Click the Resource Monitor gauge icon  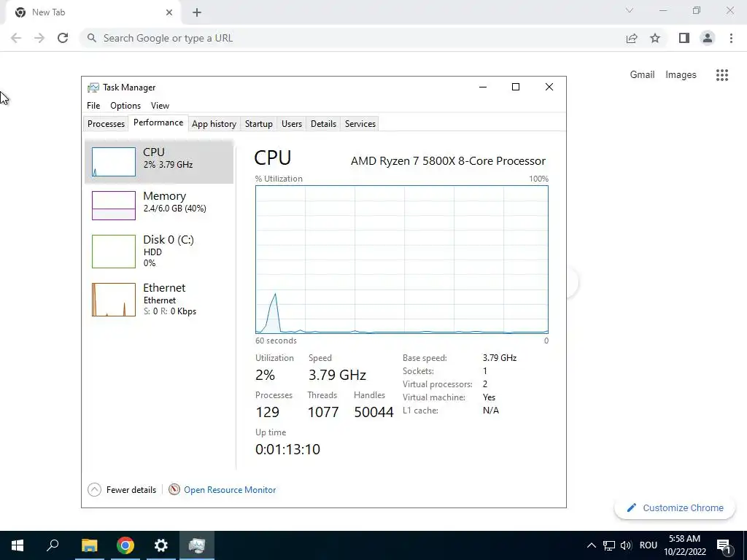(x=174, y=489)
